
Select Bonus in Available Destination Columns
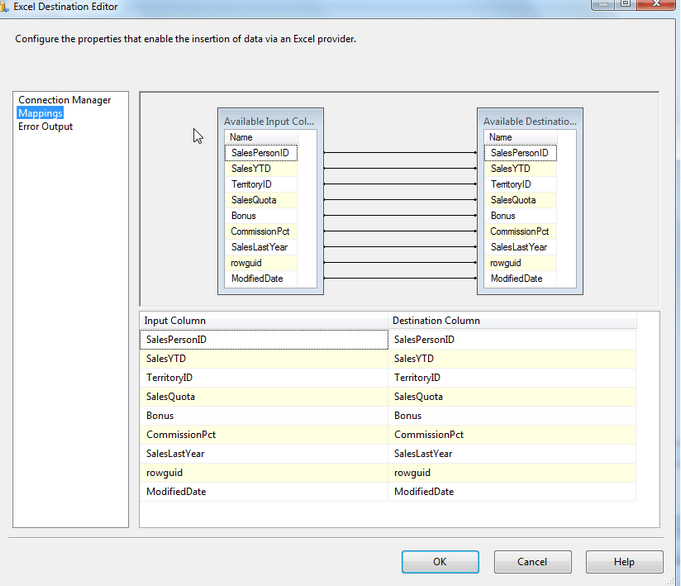tap(520, 215)
